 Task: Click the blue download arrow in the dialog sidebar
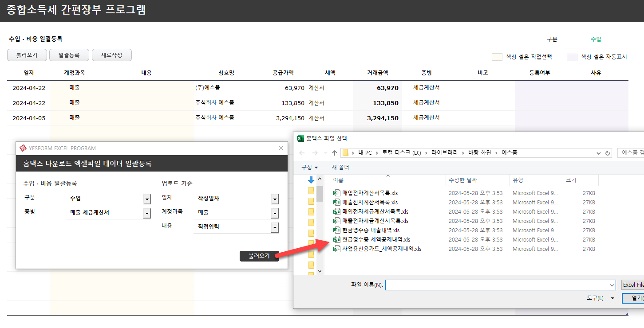(311, 180)
